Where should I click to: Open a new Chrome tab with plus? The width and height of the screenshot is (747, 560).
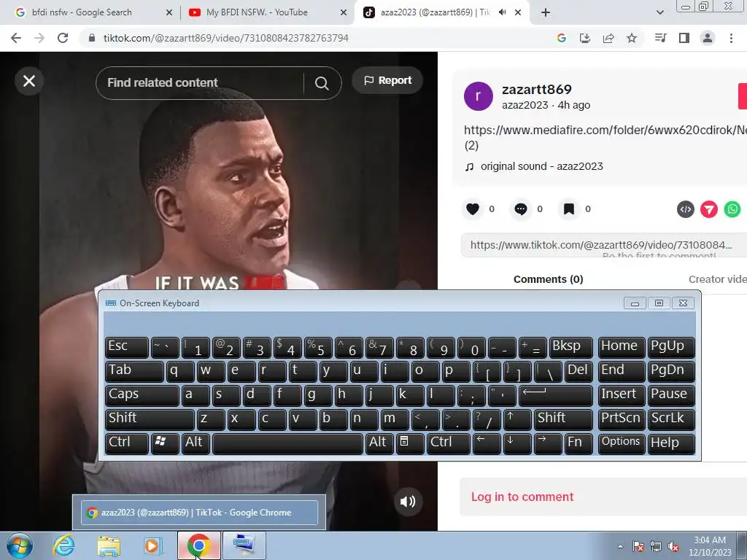(x=546, y=12)
